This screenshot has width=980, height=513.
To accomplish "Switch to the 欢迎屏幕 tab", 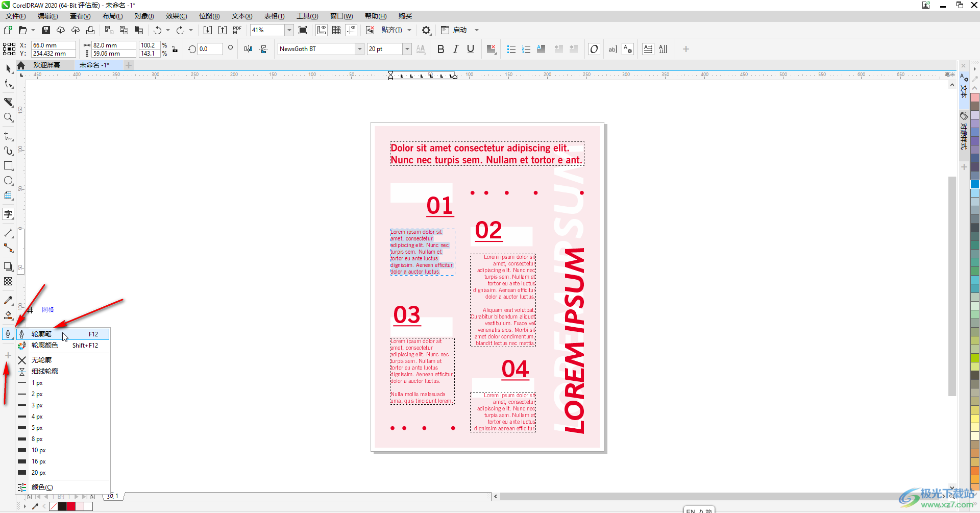I will (x=46, y=65).
